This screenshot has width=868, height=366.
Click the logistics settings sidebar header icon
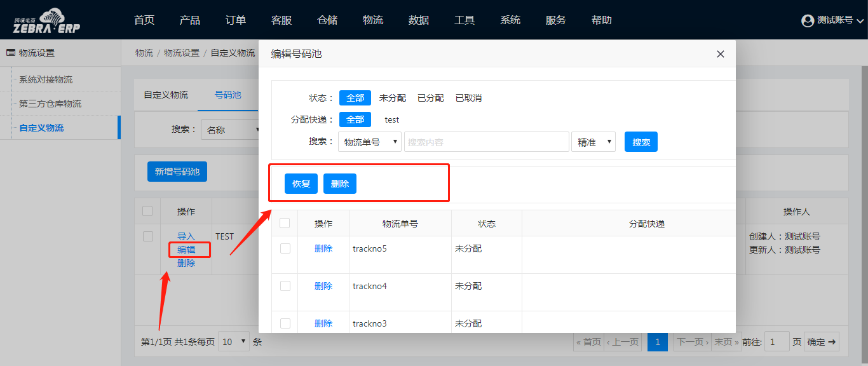tap(11, 53)
